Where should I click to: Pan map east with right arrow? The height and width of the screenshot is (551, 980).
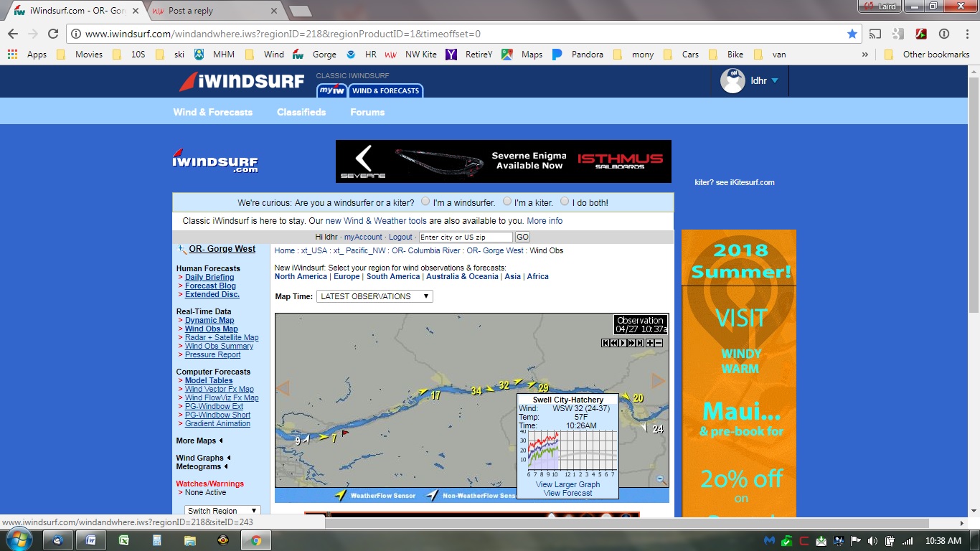(x=659, y=380)
